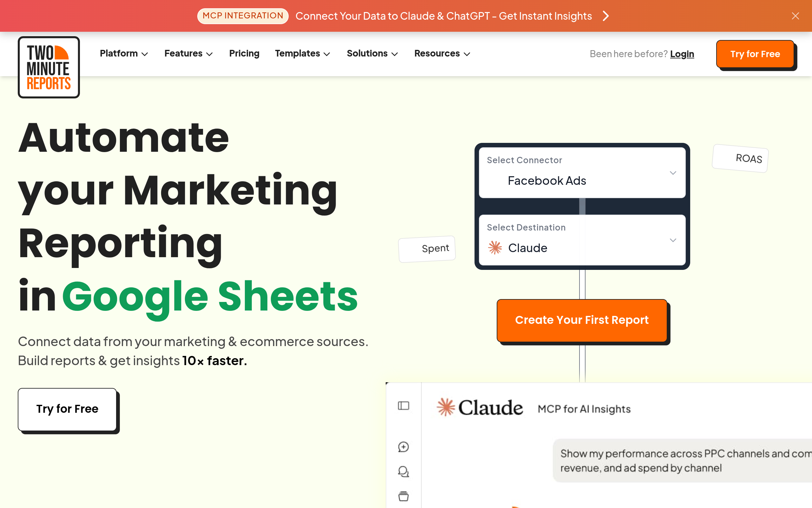Click the ROAS tag
This screenshot has width=812, height=508.
click(740, 158)
